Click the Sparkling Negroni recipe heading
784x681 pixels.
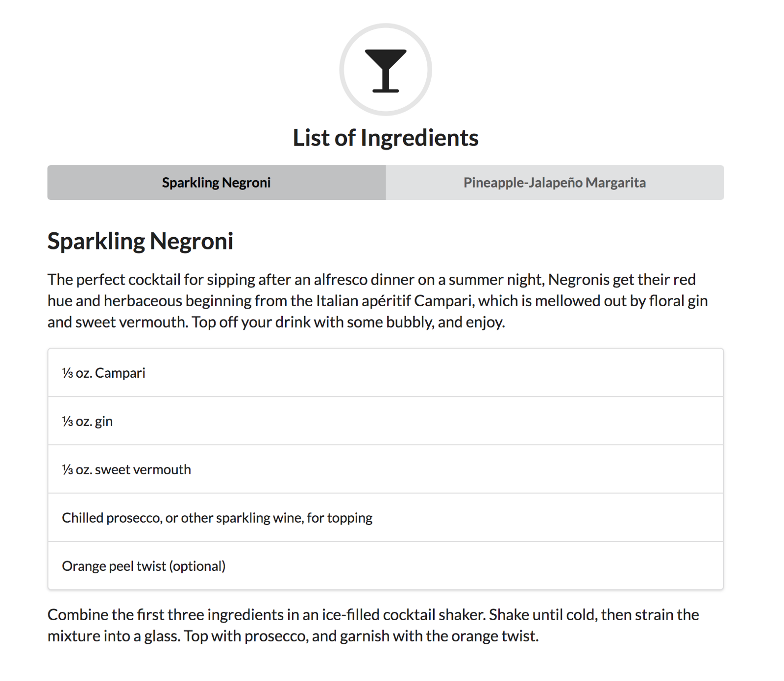click(x=140, y=241)
